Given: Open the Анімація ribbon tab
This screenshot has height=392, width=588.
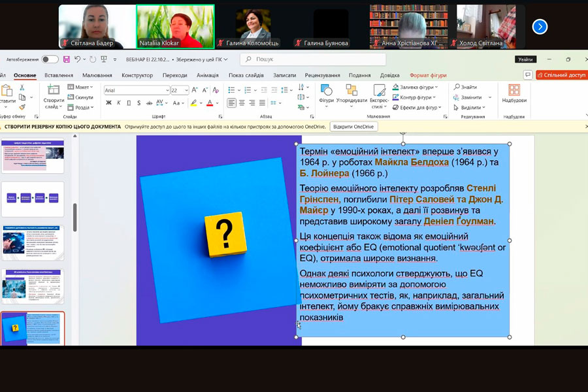Looking at the screenshot, I should [x=208, y=75].
